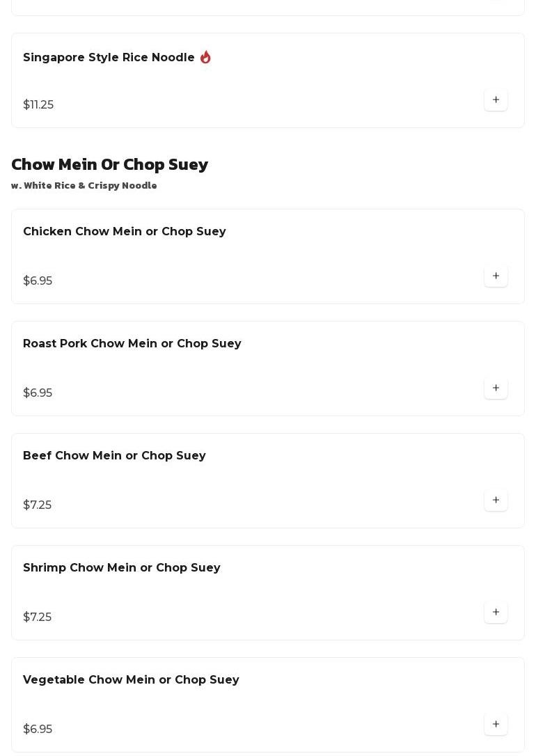Select Roast Pork Chow Mein title

[x=132, y=344]
